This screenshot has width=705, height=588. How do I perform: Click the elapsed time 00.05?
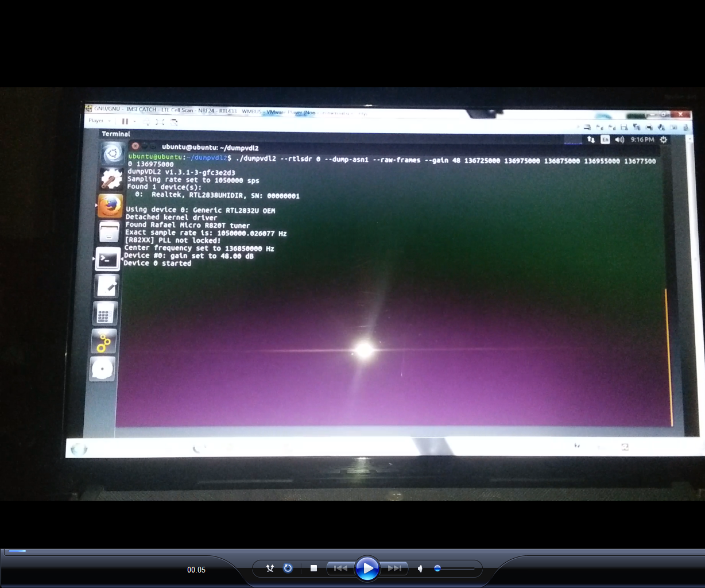(x=196, y=570)
